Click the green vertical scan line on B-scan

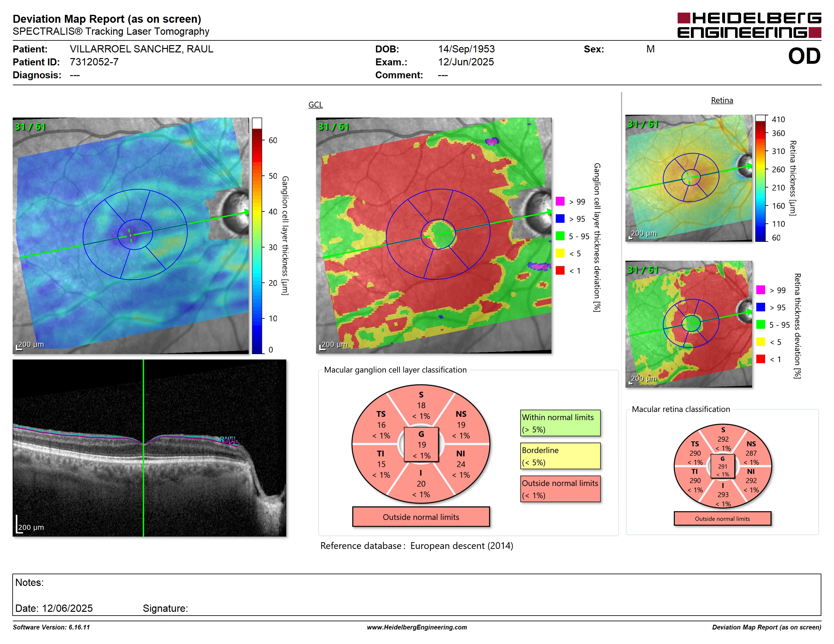click(143, 448)
